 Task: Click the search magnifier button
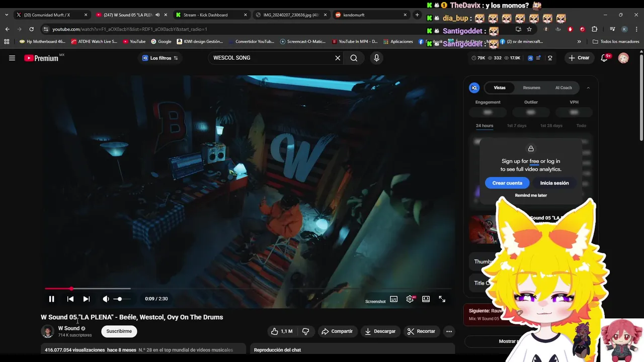[x=354, y=58]
